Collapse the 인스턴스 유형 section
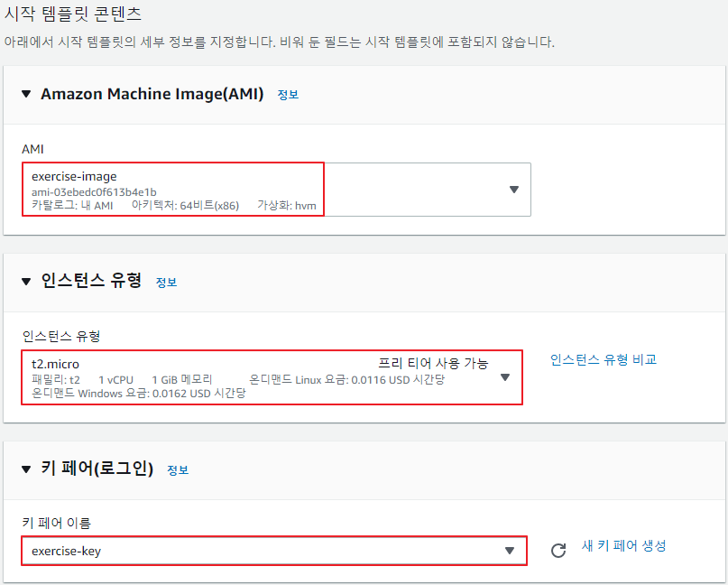The width and height of the screenshot is (728, 585). point(26,282)
